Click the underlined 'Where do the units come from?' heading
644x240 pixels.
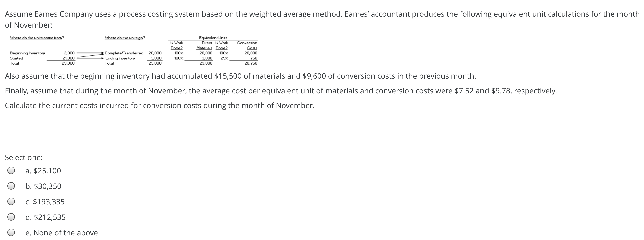(x=37, y=37)
